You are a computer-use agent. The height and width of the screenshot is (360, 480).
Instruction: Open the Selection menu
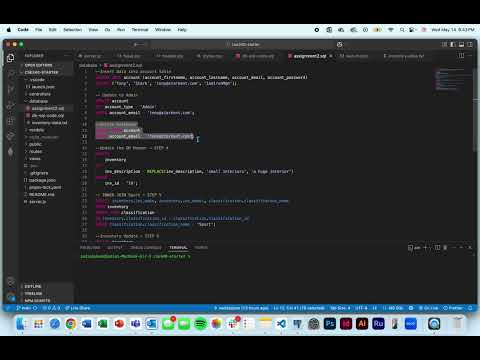click(x=72, y=30)
